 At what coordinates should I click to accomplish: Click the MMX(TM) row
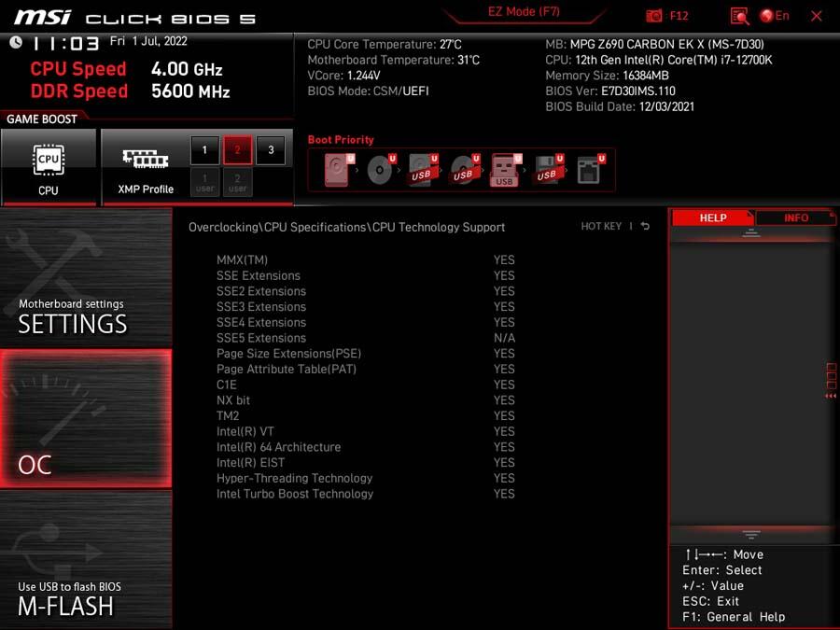point(365,260)
